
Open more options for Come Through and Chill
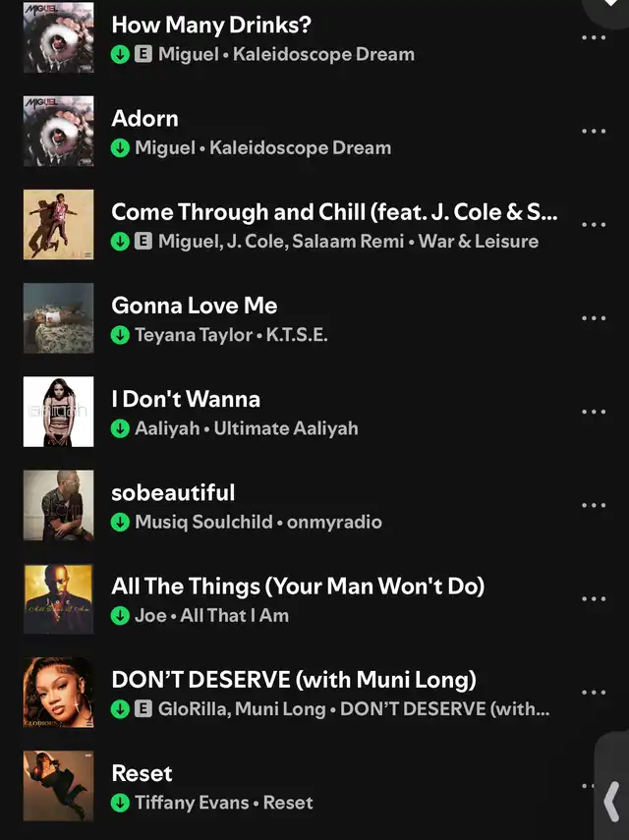pos(594,224)
